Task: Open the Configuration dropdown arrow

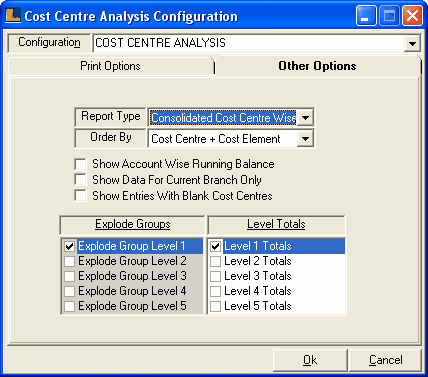Action: click(412, 43)
